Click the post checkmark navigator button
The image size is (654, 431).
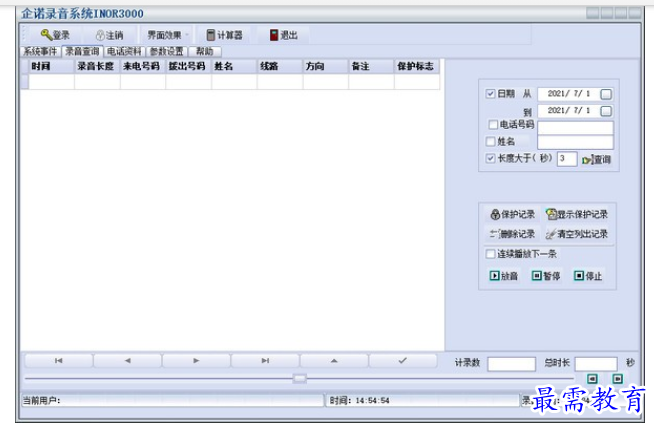click(x=402, y=360)
